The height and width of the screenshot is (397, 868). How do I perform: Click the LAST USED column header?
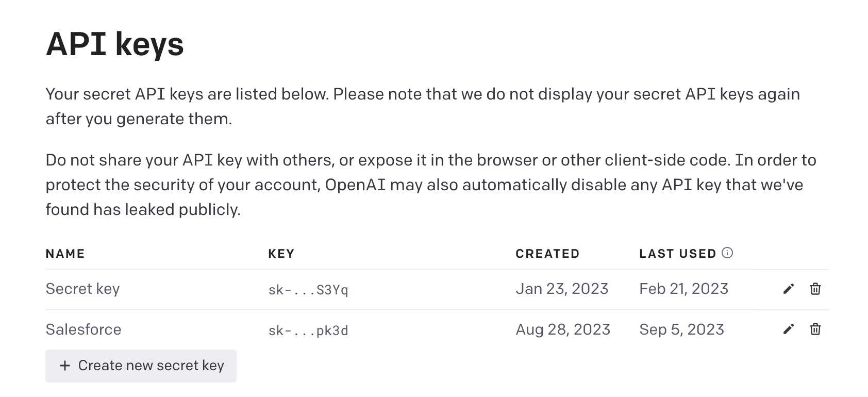(677, 254)
